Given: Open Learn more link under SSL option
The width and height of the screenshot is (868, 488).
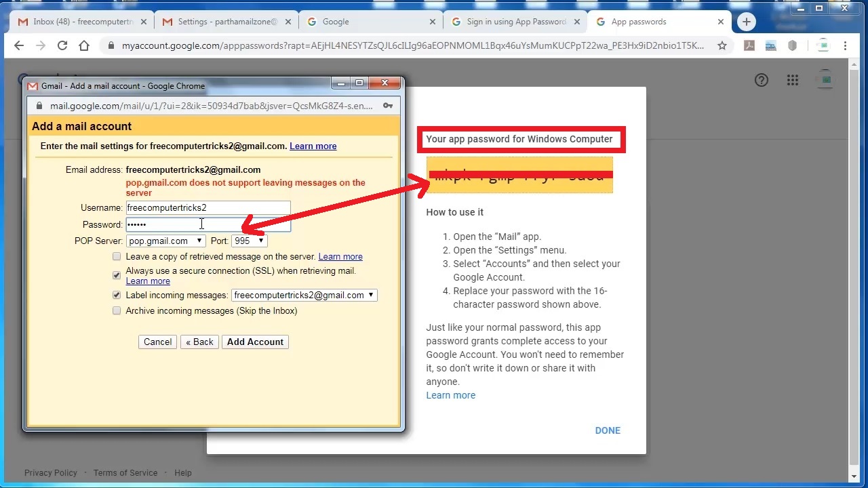Looking at the screenshot, I should pyautogui.click(x=148, y=281).
